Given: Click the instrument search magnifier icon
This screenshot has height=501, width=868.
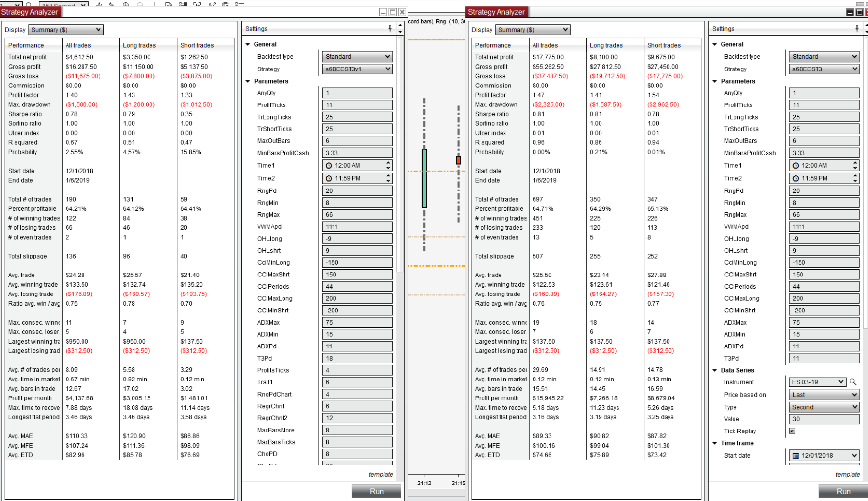Looking at the screenshot, I should coord(853,382).
